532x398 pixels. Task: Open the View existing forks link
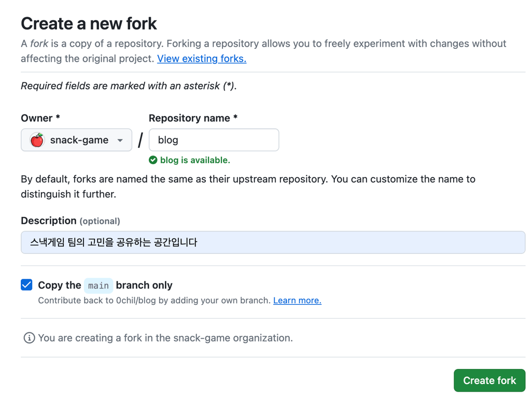click(202, 59)
